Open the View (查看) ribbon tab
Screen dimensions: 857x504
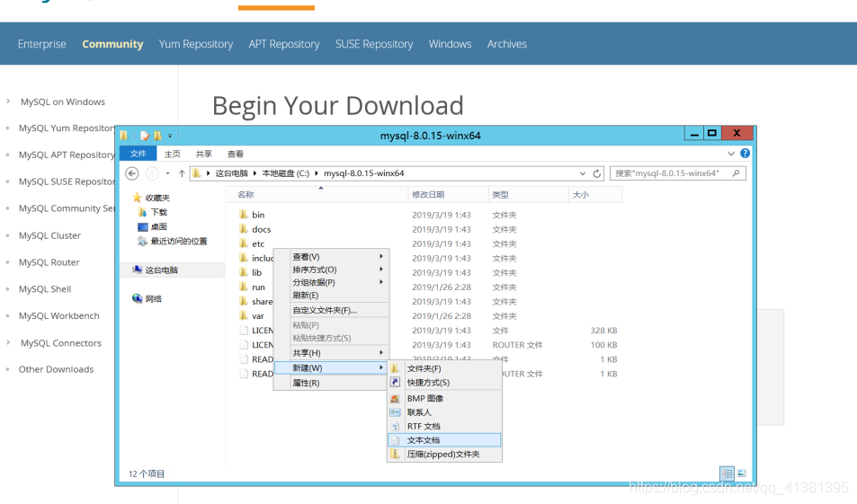coord(236,154)
